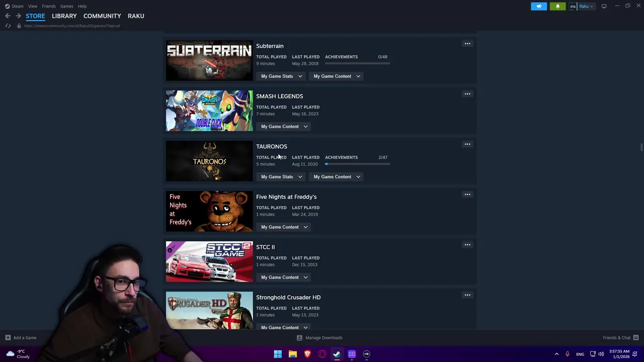Click the Manage Downloads icon

point(299,338)
